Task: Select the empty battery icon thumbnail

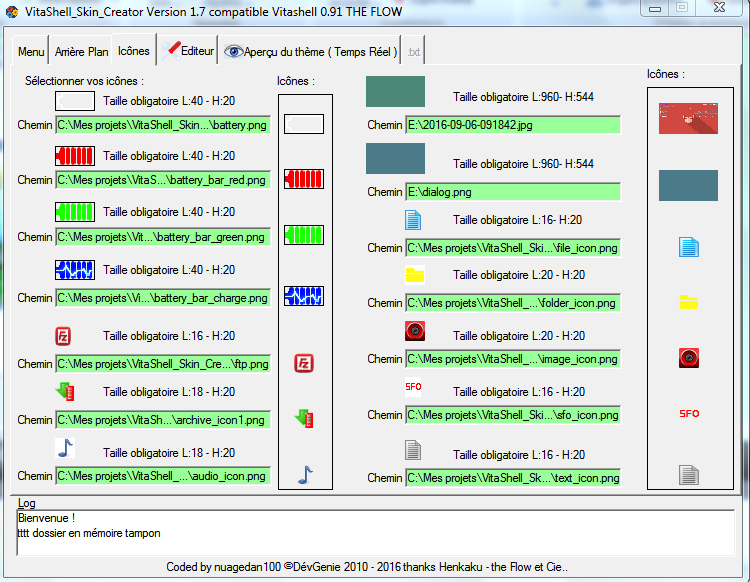Action: point(75,101)
